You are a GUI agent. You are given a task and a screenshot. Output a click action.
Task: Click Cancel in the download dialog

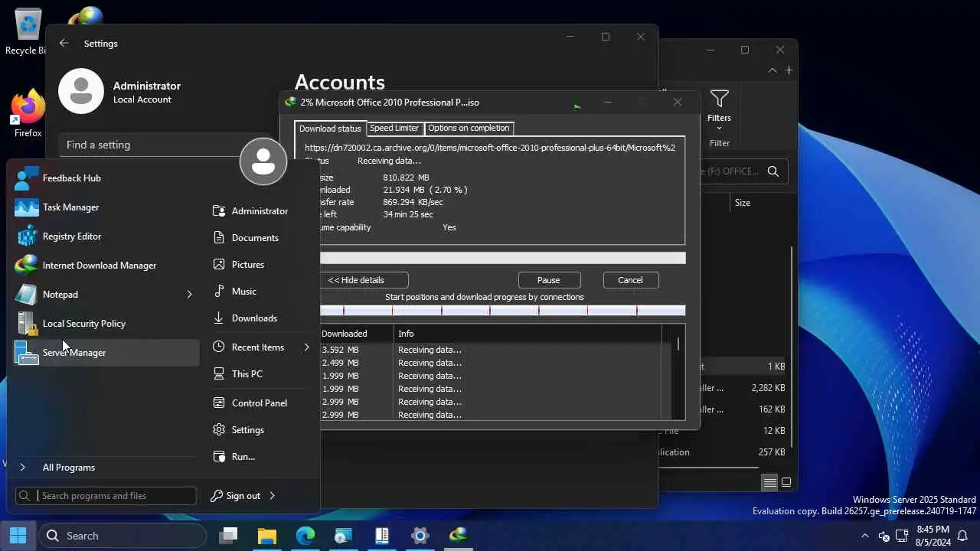click(630, 280)
